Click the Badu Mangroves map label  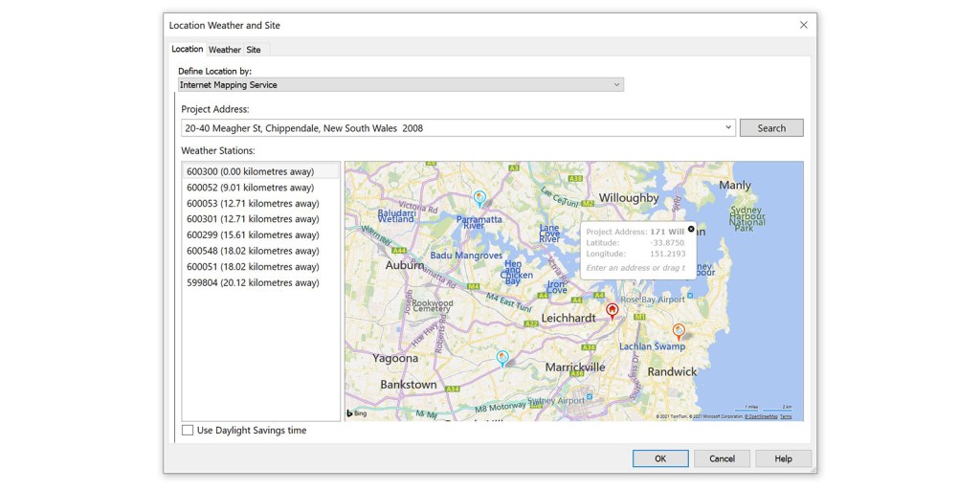pyautogui.click(x=466, y=256)
